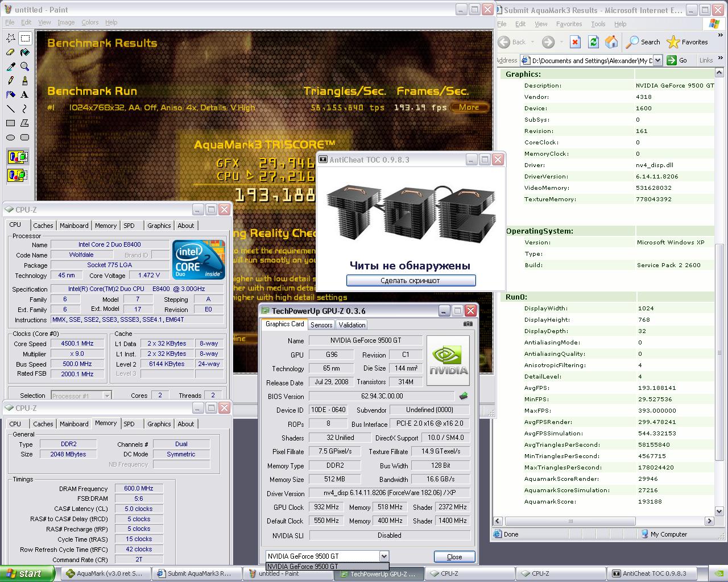Image resolution: width=728 pixels, height=582 pixels.
Task: Switch to the Validation tab in GPU-Z
Action: click(x=352, y=325)
